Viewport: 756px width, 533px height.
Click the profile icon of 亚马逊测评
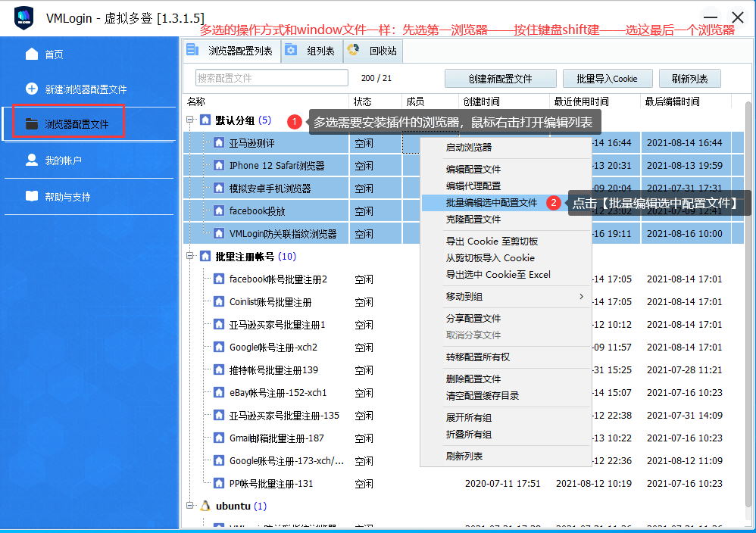[219, 142]
